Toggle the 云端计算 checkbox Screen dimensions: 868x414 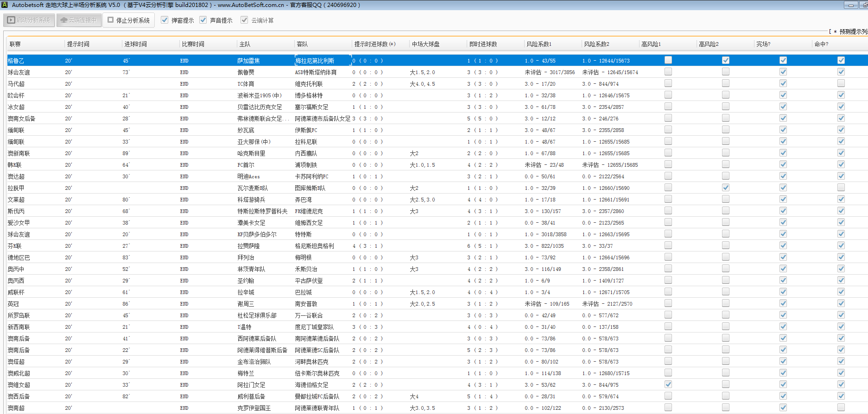[x=244, y=20]
